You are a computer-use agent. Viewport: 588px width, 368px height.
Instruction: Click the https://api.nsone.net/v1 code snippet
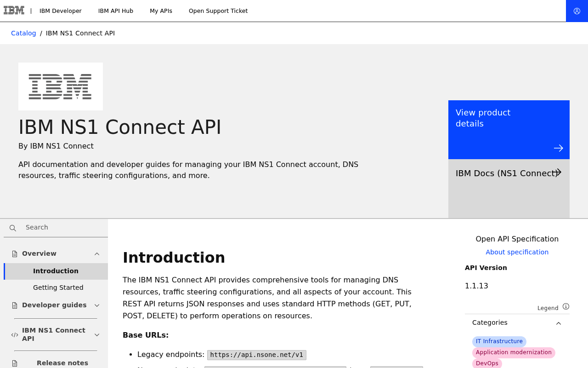pyautogui.click(x=257, y=355)
